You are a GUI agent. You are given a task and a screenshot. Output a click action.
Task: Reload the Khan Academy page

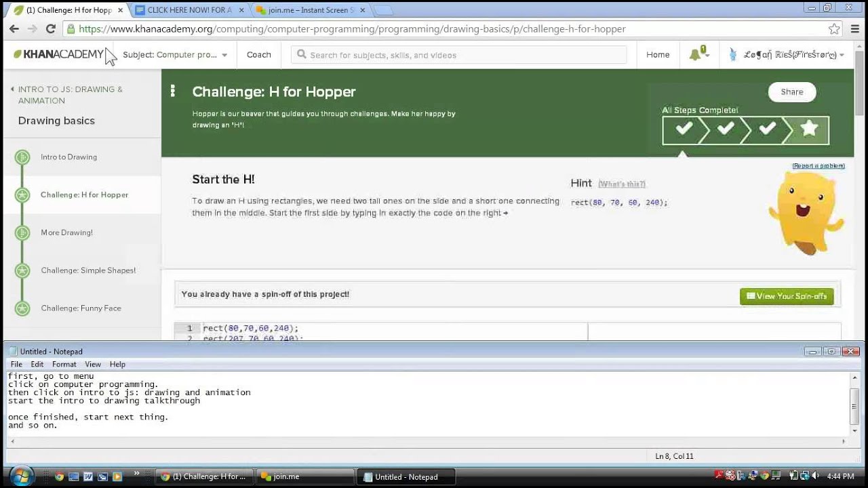[50, 28]
